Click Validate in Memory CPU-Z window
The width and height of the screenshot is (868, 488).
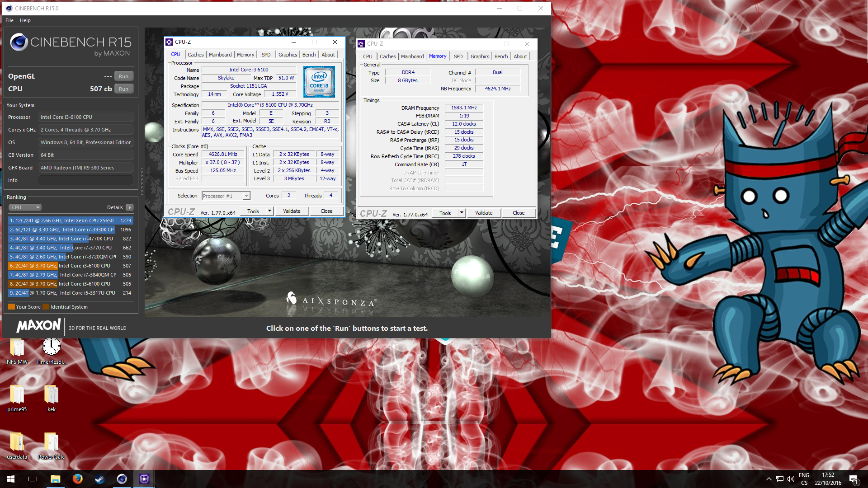tap(484, 213)
